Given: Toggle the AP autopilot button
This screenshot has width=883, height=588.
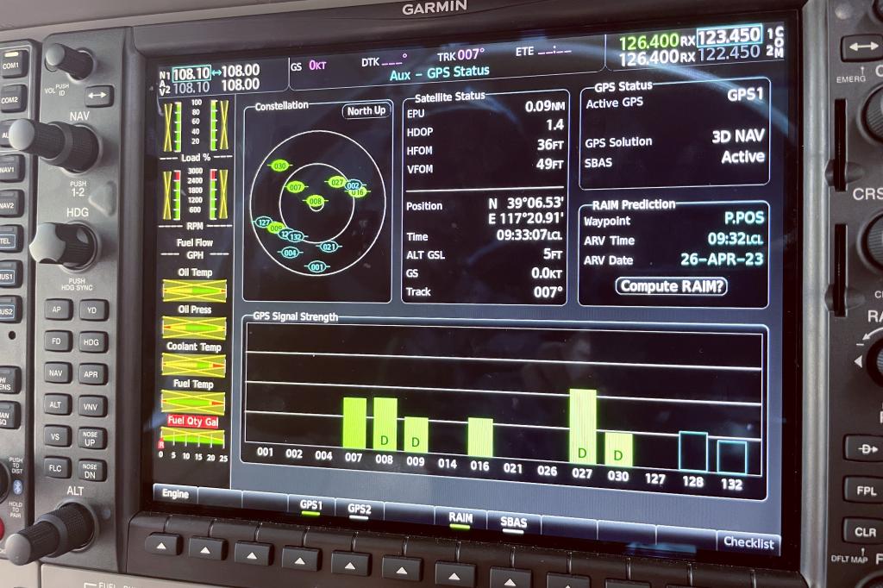Looking at the screenshot, I should [58, 310].
